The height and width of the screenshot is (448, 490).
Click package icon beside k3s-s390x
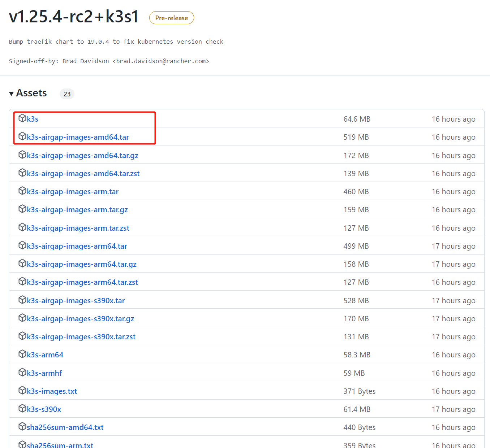(x=22, y=408)
